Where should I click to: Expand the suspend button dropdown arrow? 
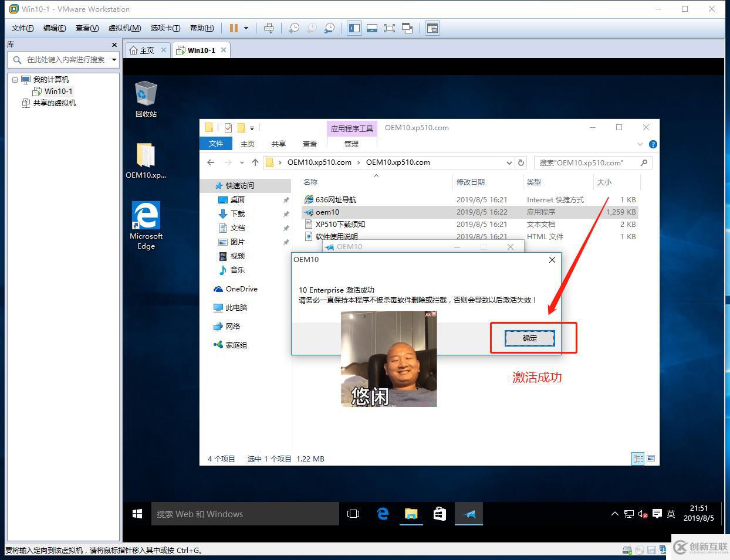245,28
